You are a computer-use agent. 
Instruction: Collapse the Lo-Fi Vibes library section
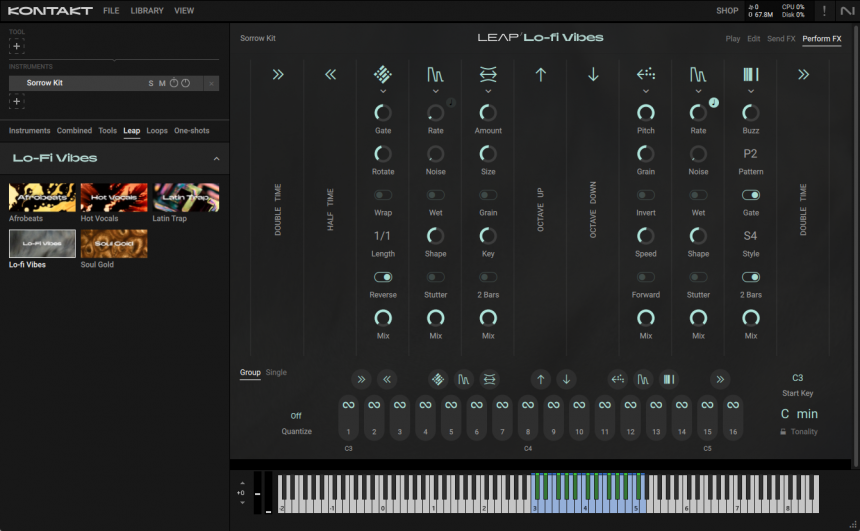click(x=217, y=159)
